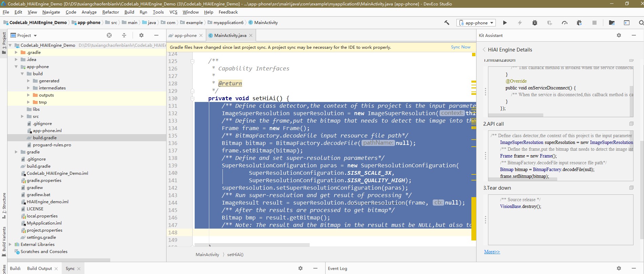The width and height of the screenshot is (644, 274).
Task: Select local.properties file
Action: click(42, 216)
